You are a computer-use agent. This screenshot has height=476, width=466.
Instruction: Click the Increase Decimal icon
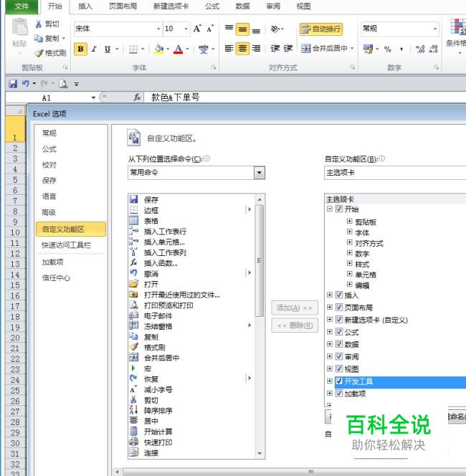420,49
